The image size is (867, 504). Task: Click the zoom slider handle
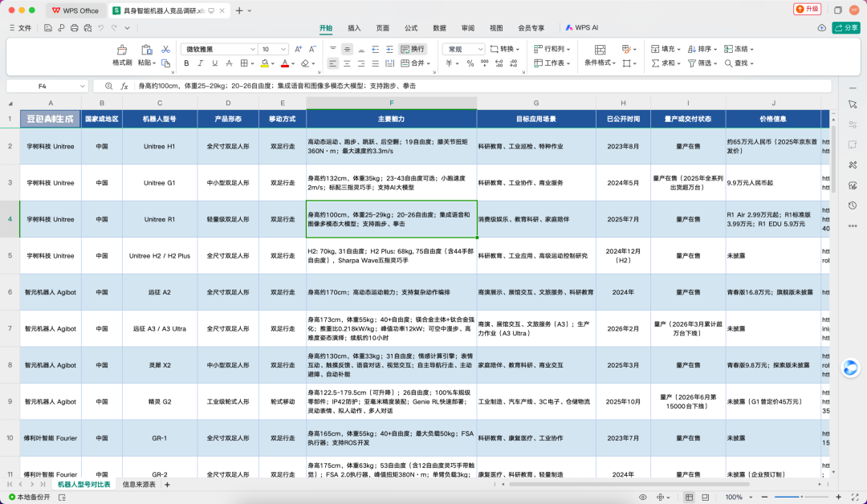tap(801, 498)
